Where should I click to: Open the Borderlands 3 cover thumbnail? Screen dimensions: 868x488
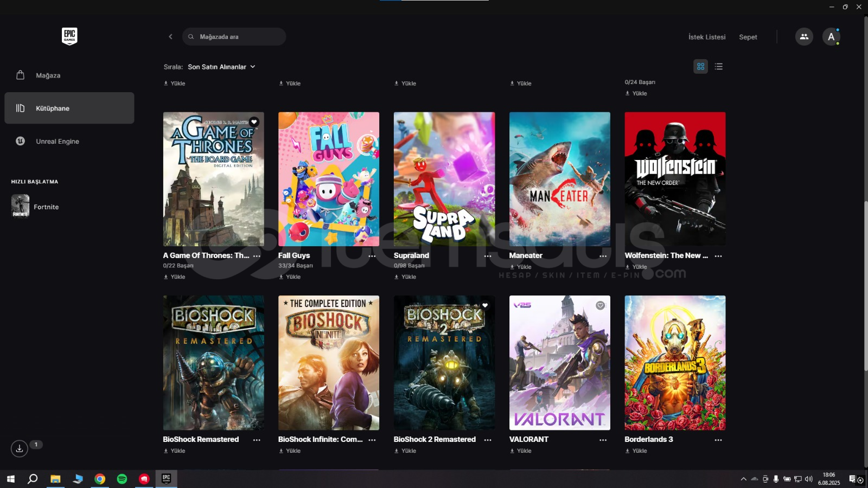[x=675, y=363]
